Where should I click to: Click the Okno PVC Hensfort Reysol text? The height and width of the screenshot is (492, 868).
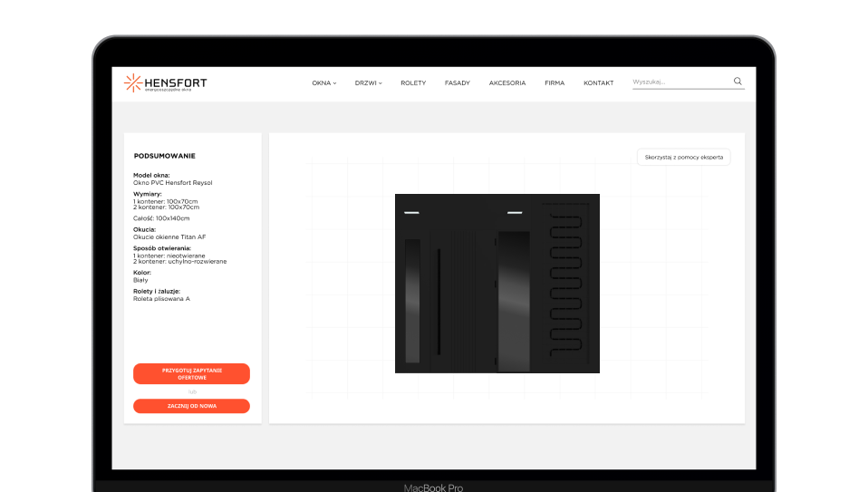pyautogui.click(x=172, y=182)
